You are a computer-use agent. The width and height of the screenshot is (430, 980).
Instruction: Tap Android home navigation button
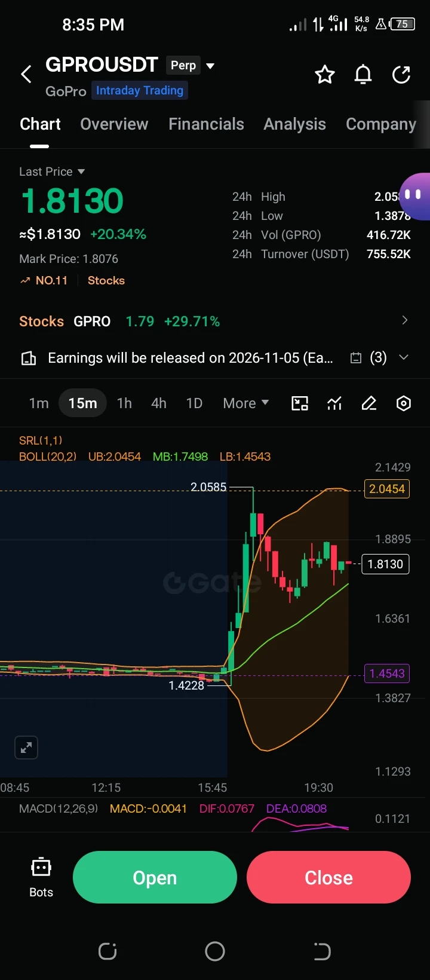pos(215,951)
